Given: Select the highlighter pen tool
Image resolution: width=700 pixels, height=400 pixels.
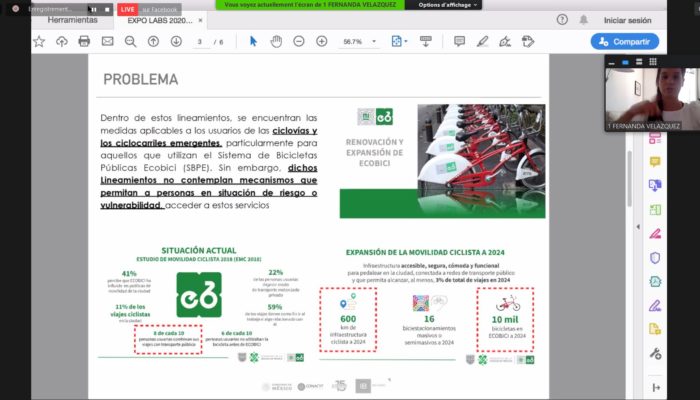Looking at the screenshot, I should pos(482,42).
